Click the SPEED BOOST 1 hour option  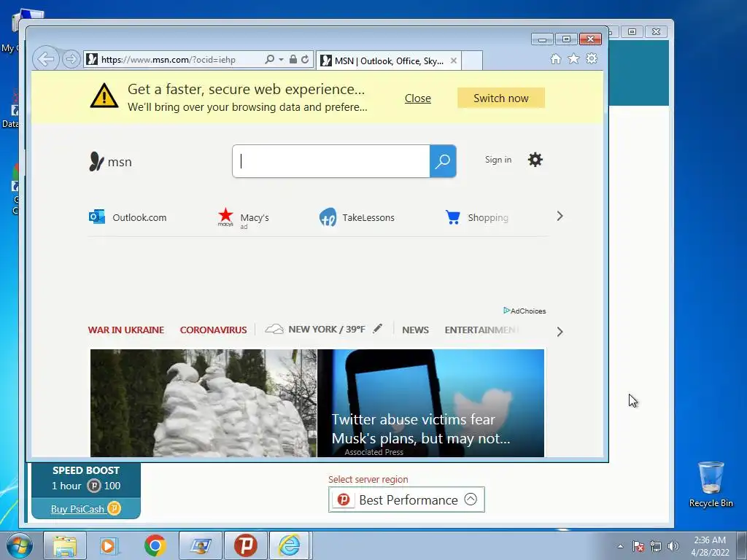(x=86, y=479)
